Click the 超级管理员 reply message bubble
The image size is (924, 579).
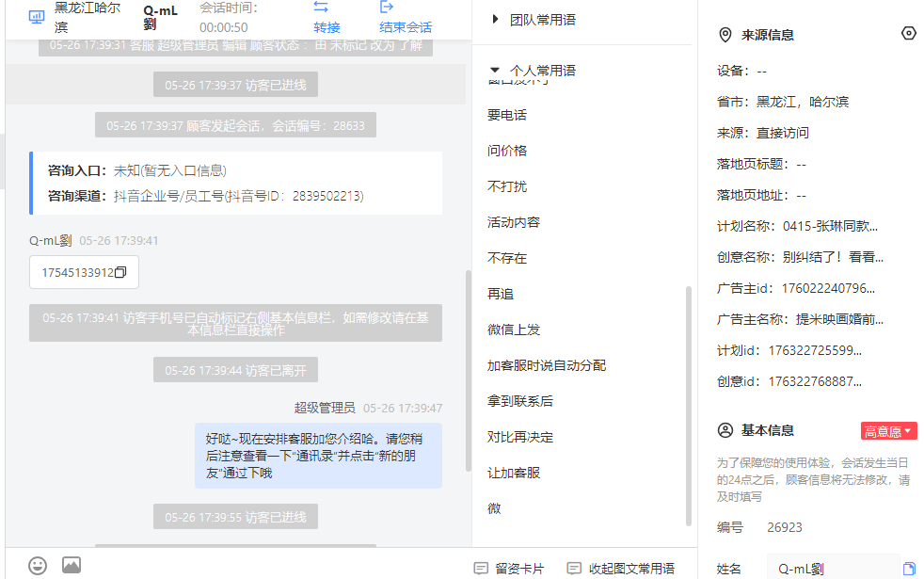point(318,456)
